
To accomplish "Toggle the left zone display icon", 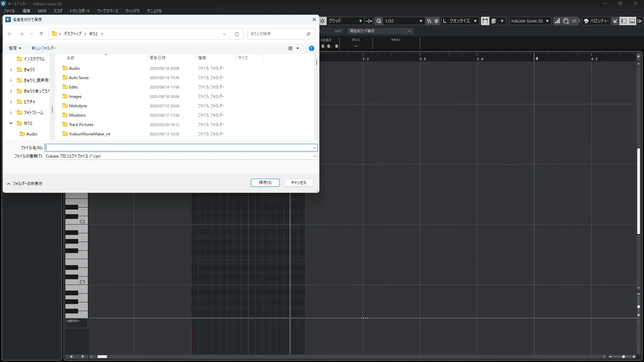I will [x=624, y=21].
